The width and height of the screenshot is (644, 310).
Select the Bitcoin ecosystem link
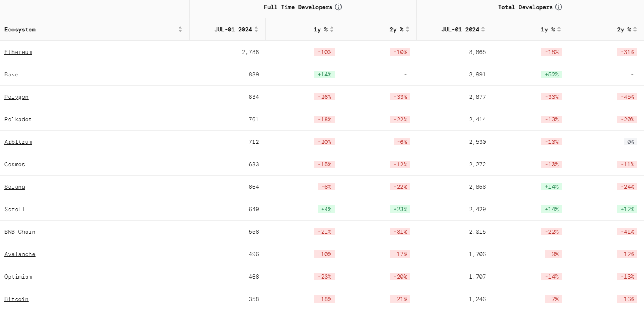click(16, 299)
